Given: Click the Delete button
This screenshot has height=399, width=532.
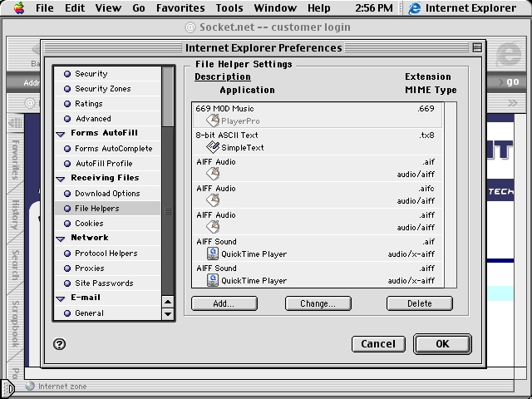Looking at the screenshot, I should tap(419, 303).
